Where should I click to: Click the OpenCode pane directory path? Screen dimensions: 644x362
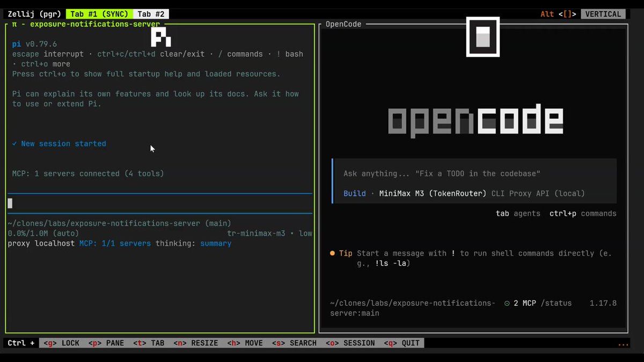click(x=413, y=308)
